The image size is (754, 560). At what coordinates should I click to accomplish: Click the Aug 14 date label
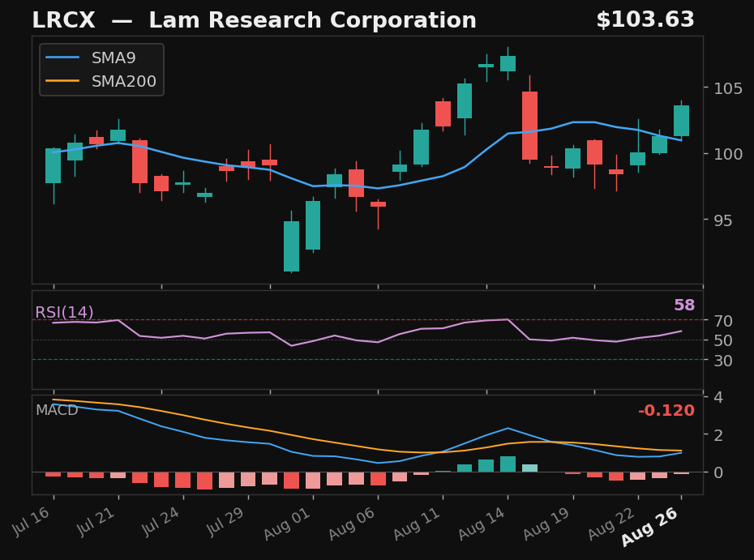(x=482, y=524)
